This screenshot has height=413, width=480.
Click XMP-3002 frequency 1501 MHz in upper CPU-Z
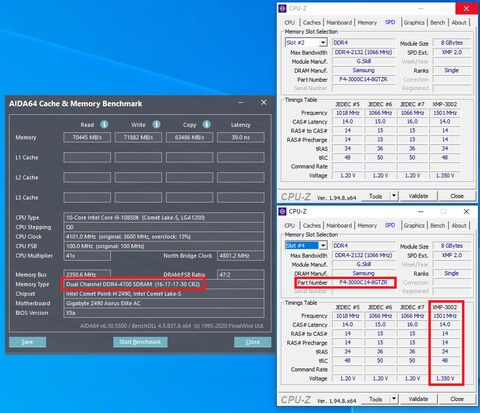coord(445,113)
